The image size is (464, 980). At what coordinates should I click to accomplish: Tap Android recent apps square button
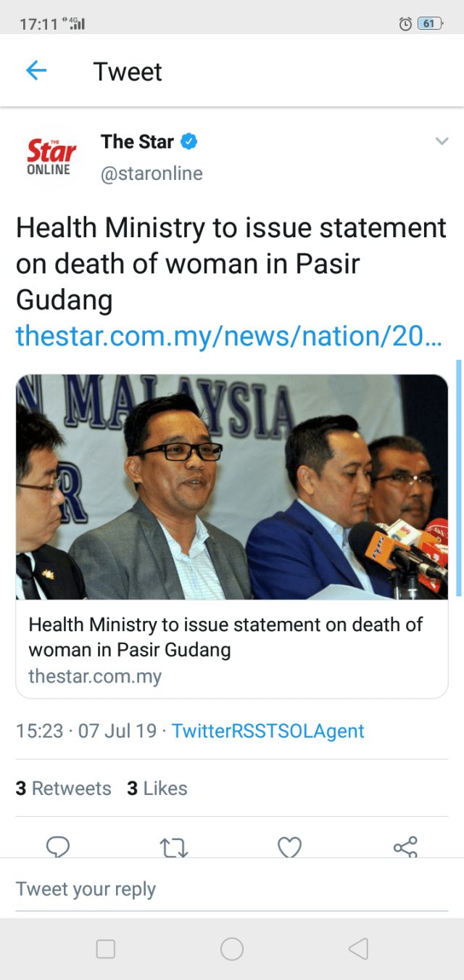coord(106,949)
